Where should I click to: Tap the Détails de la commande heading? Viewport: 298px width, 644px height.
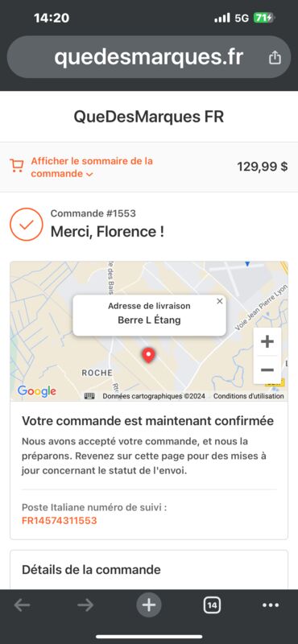[x=91, y=570]
